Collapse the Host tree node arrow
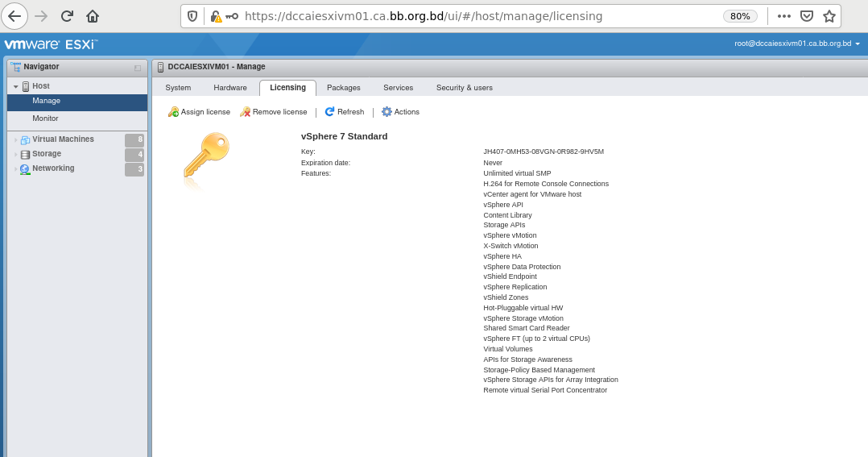868x457 pixels. pos(15,86)
